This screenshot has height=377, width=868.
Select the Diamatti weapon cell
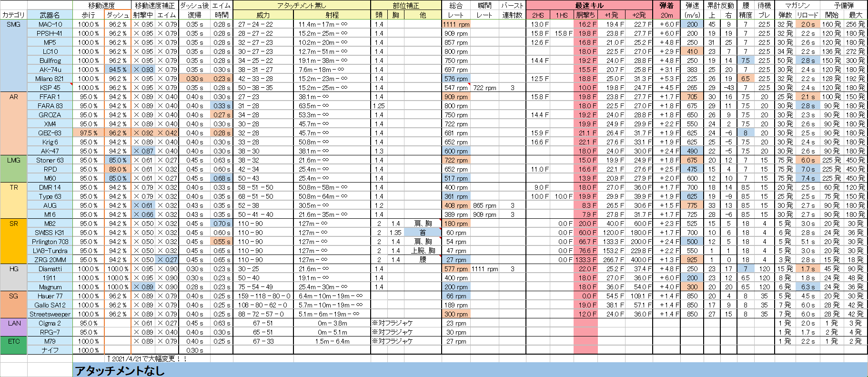click(50, 269)
